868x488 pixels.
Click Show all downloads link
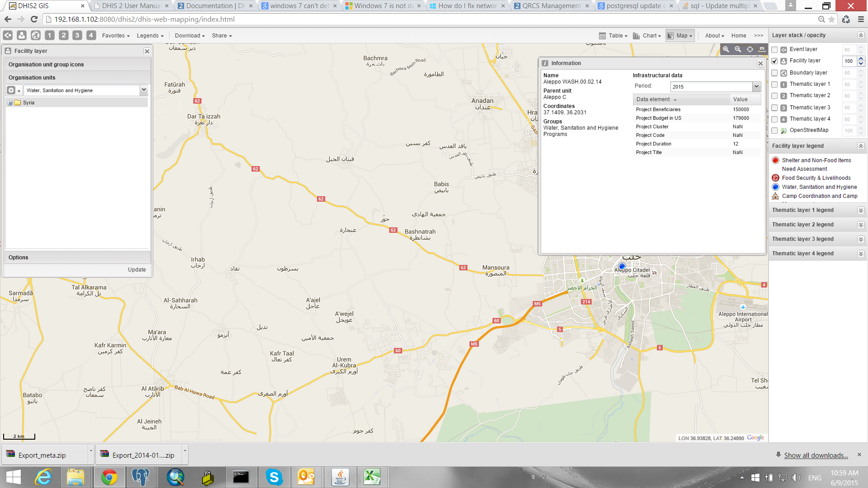[816, 455]
